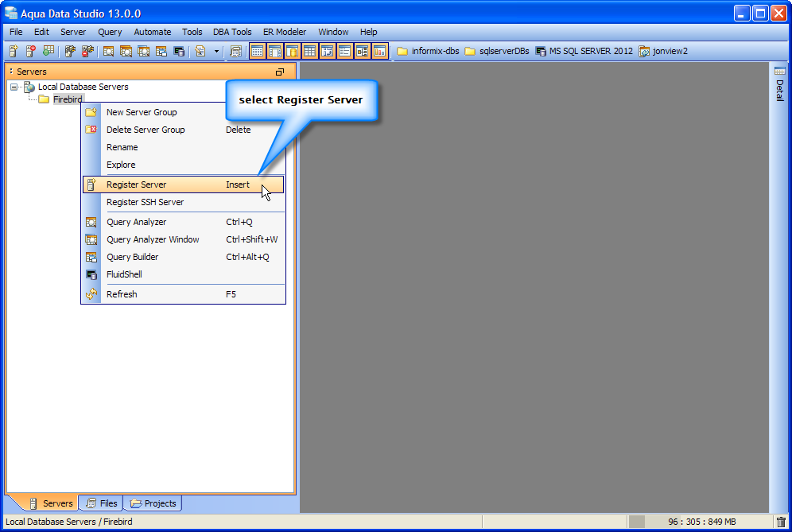Select Register Server in the context menu
792x532 pixels.
click(x=183, y=184)
